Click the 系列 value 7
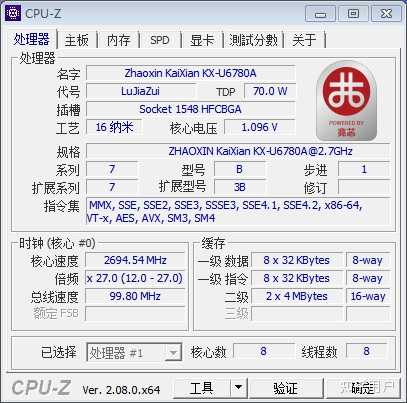 (x=112, y=169)
